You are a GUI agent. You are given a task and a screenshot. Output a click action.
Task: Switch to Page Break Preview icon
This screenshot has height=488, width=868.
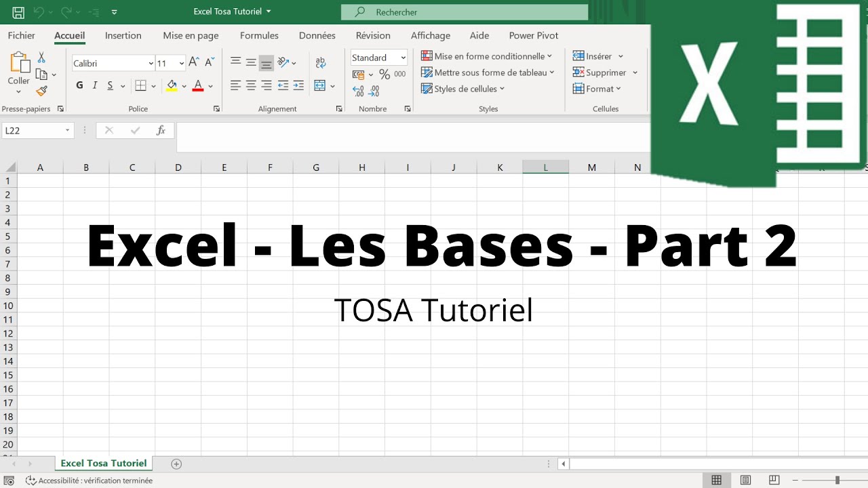[774, 480]
